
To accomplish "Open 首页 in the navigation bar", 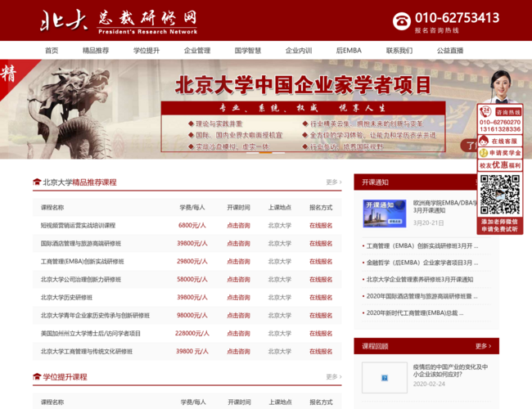I will pos(52,51).
